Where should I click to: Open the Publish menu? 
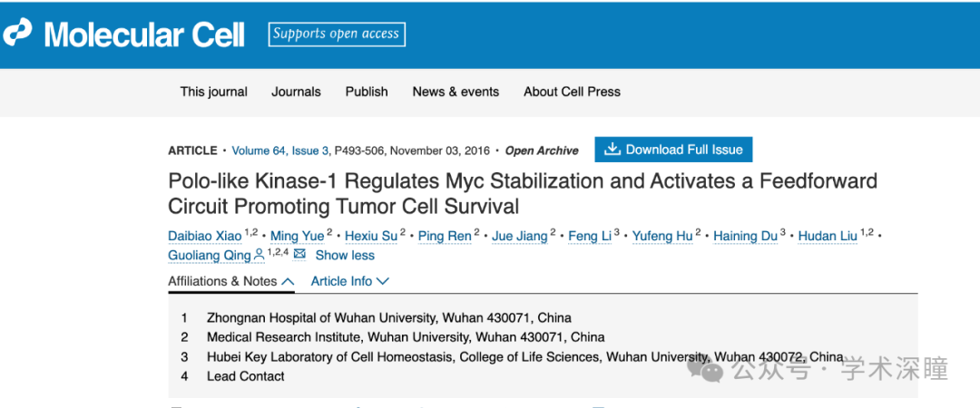pyautogui.click(x=367, y=92)
